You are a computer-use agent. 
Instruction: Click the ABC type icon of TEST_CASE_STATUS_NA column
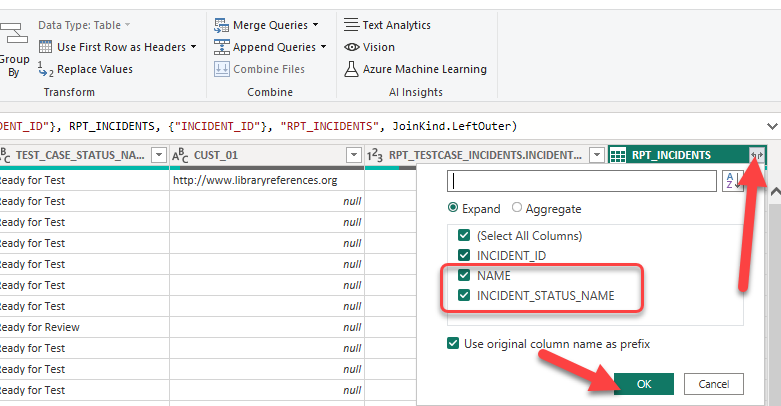pos(5,155)
